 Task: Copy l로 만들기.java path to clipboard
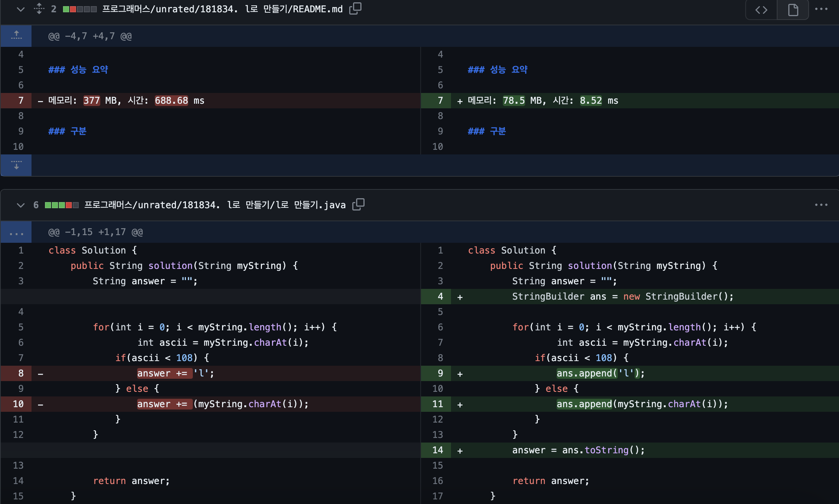click(358, 204)
